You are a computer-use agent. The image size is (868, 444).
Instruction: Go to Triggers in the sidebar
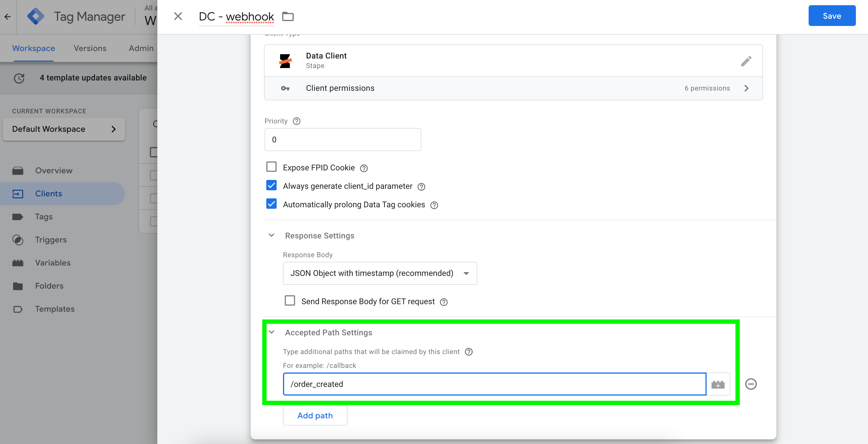(62, 240)
